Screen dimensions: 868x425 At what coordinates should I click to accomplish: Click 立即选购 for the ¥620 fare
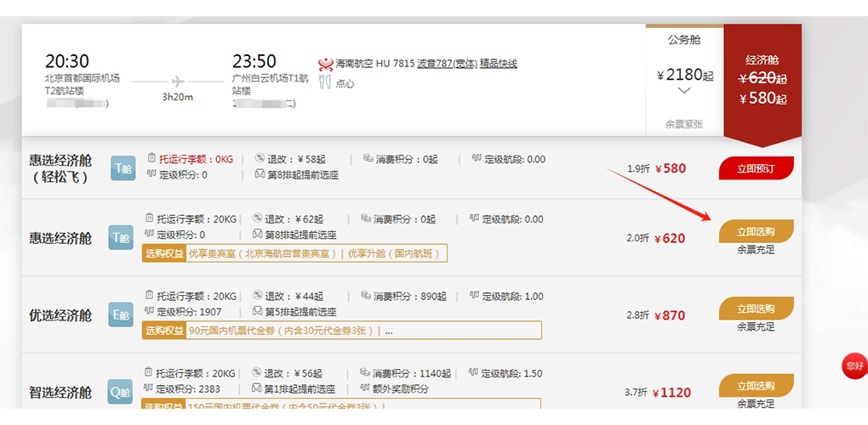(757, 231)
